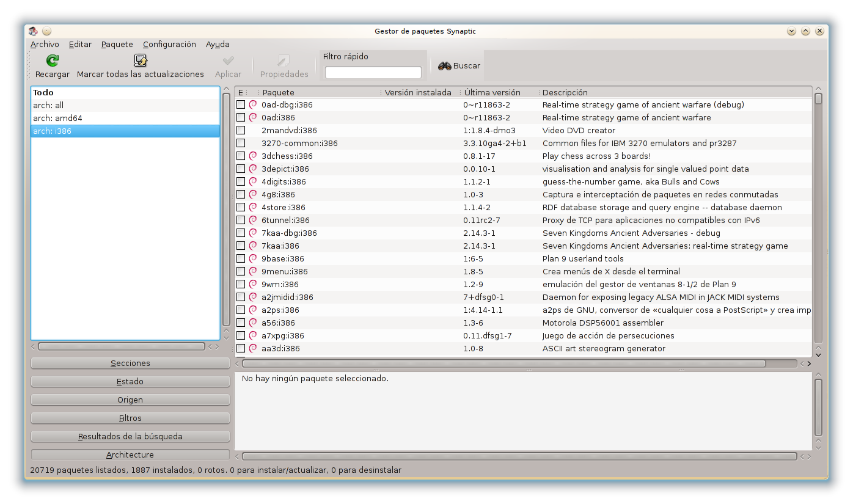Click Debian swirl icon beside 0ad-dbg:i386
The height and width of the screenshot is (504, 853).
click(x=253, y=104)
